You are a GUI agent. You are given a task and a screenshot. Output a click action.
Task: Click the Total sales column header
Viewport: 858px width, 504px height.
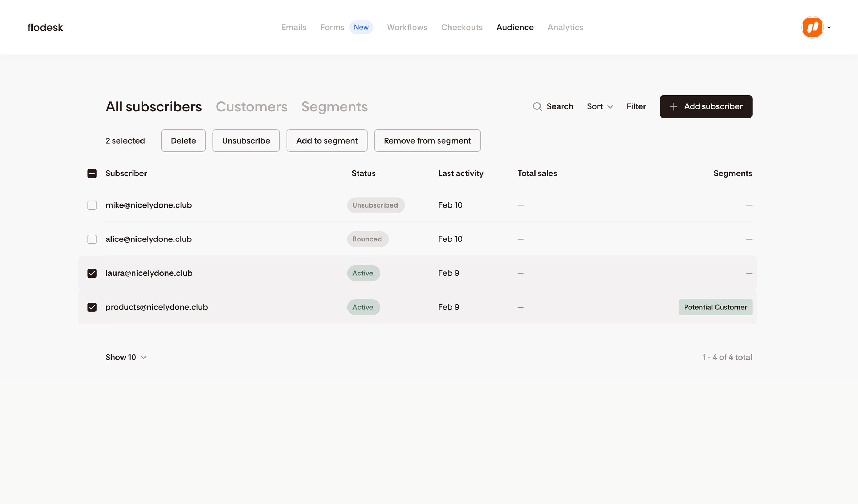(537, 173)
